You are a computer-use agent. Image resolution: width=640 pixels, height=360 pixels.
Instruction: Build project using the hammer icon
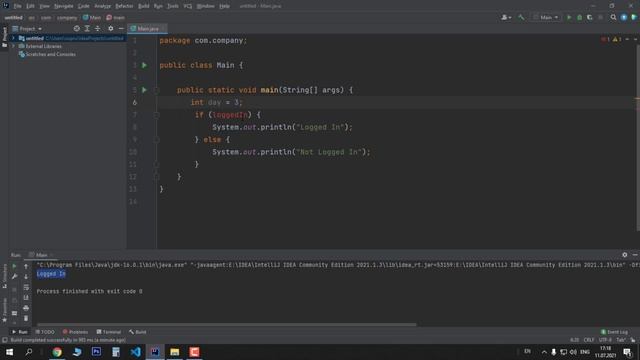[521, 18]
